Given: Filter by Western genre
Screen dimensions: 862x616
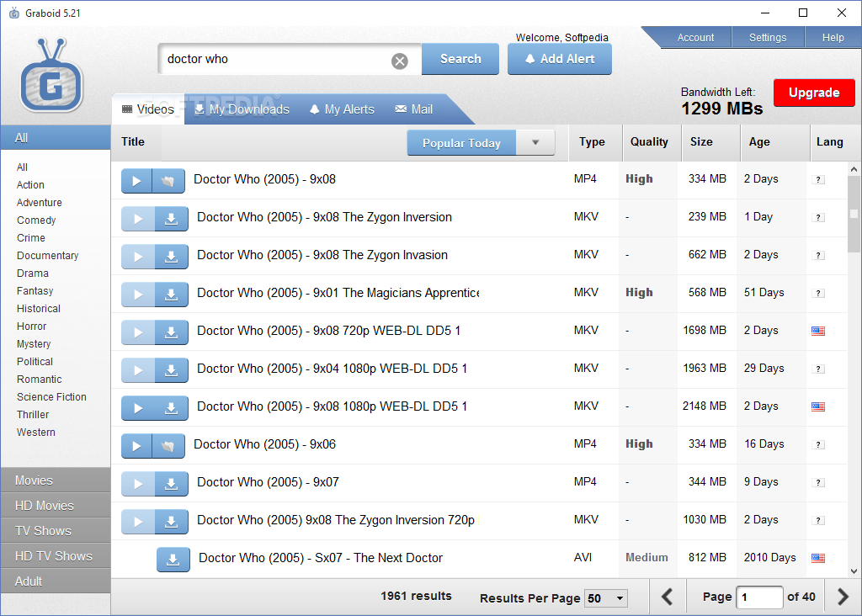Looking at the screenshot, I should click(35, 432).
